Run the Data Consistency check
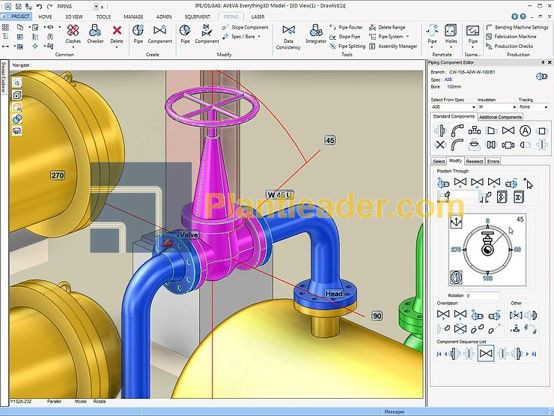This screenshot has height=416, width=554. (288, 37)
